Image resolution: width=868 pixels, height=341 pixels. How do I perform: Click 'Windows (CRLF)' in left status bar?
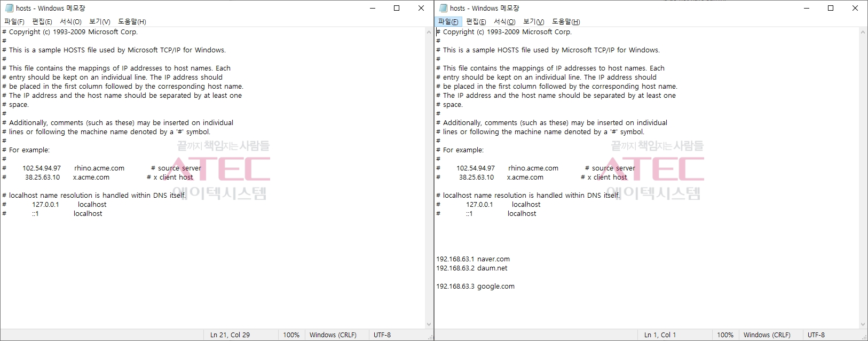click(x=333, y=335)
